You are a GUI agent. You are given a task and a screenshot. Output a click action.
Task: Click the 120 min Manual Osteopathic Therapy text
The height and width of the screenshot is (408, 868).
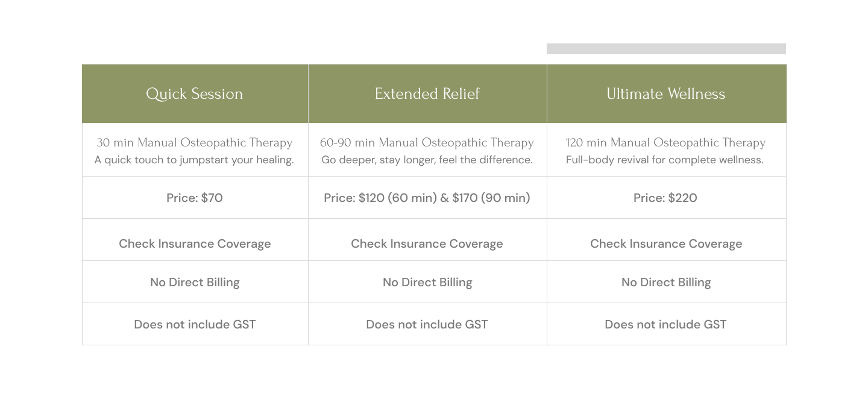pos(665,143)
